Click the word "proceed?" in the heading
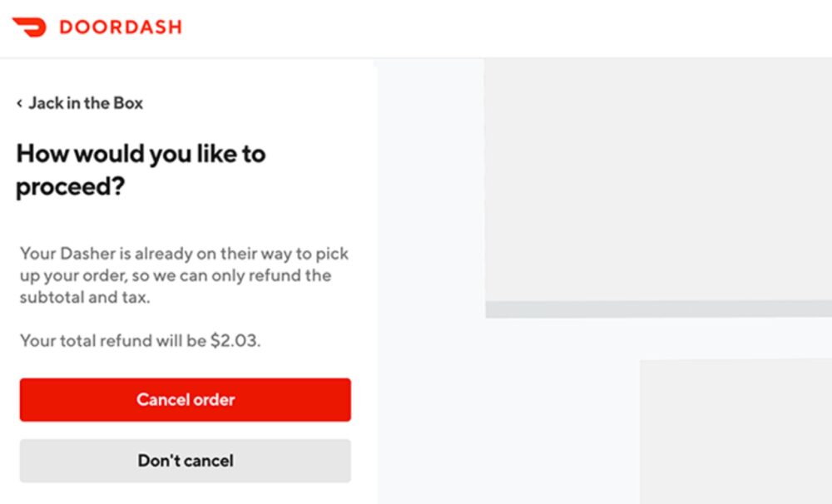The height and width of the screenshot is (504, 832). (x=70, y=187)
